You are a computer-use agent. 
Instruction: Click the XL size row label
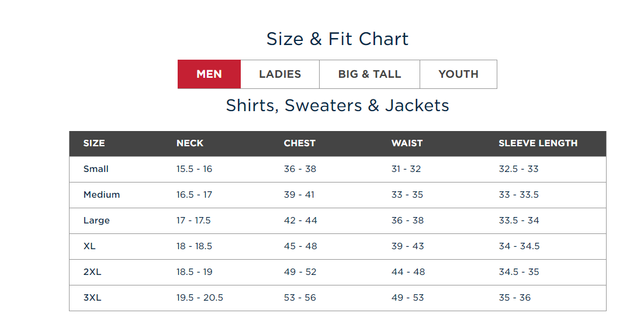click(89, 246)
